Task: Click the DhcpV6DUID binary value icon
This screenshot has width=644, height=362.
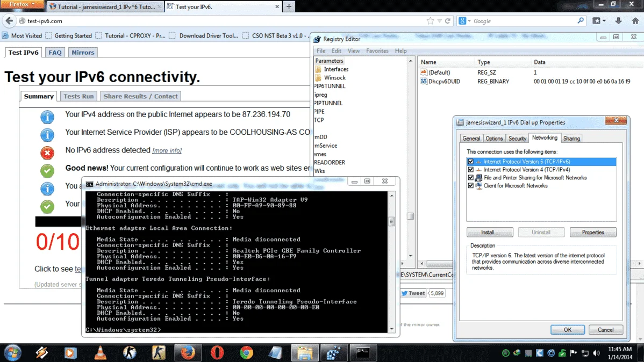Action: pos(424,81)
